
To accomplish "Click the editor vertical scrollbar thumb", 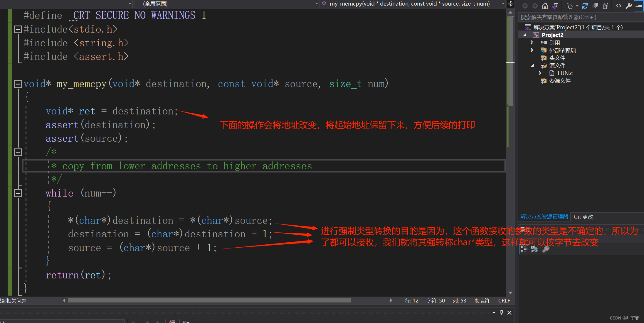I will tap(510, 61).
